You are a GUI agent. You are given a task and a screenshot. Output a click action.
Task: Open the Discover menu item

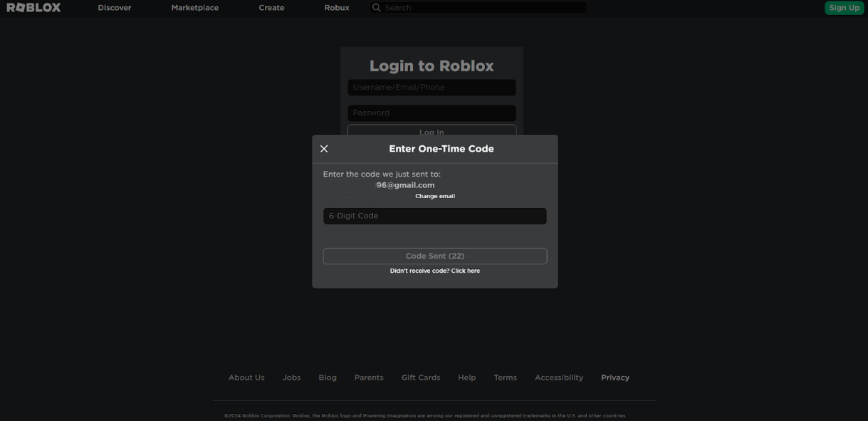pyautogui.click(x=115, y=8)
